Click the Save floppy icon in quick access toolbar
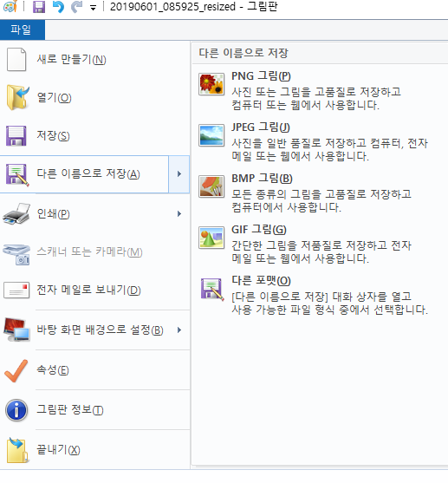 (x=39, y=6)
